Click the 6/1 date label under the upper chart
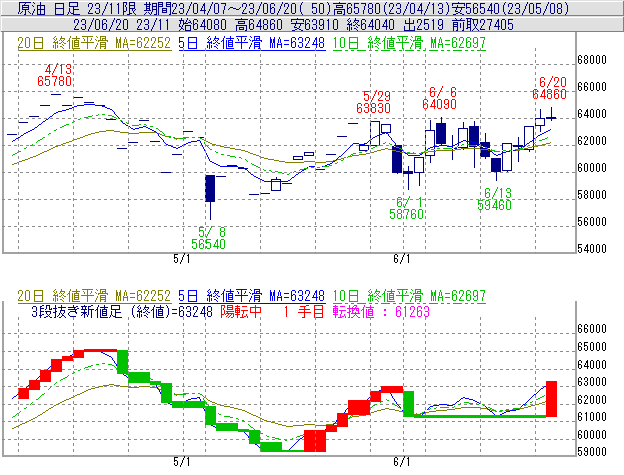Viewport: 624px width, 475px height. pyautogui.click(x=402, y=259)
